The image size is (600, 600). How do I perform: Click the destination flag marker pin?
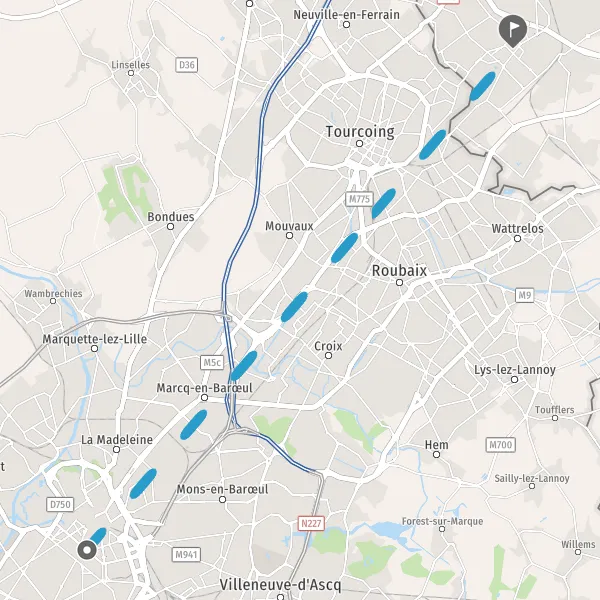[513, 31]
